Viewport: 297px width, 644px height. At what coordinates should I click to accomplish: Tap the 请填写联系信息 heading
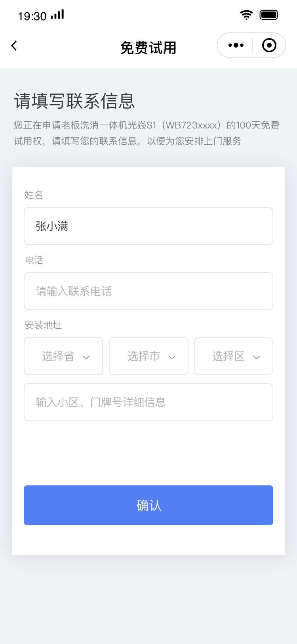(75, 101)
